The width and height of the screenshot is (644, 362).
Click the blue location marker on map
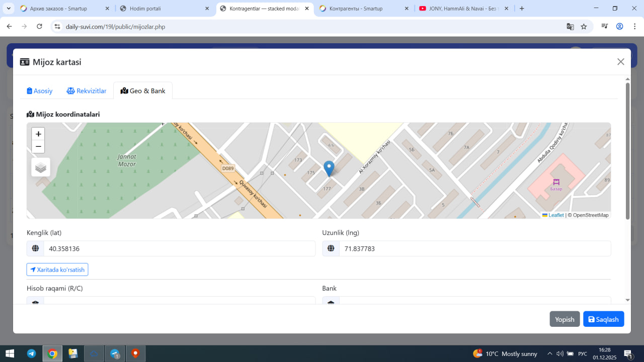pos(329,168)
